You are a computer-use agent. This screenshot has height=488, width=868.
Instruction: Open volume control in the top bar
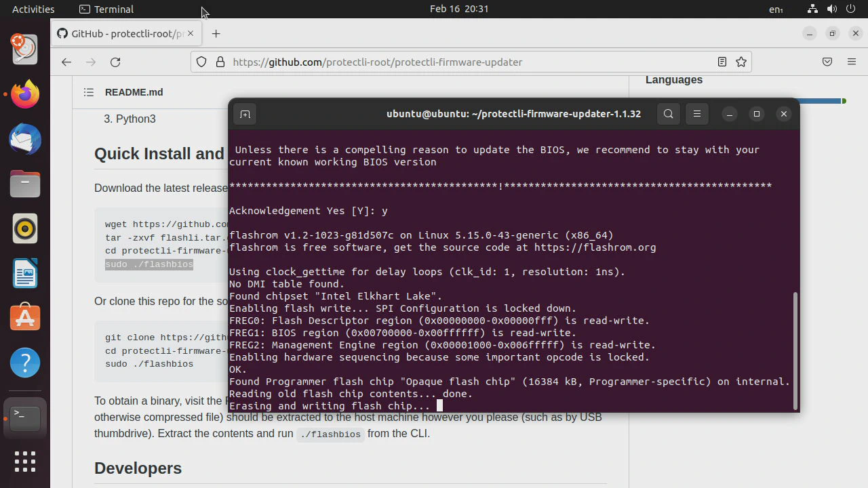[x=832, y=9]
